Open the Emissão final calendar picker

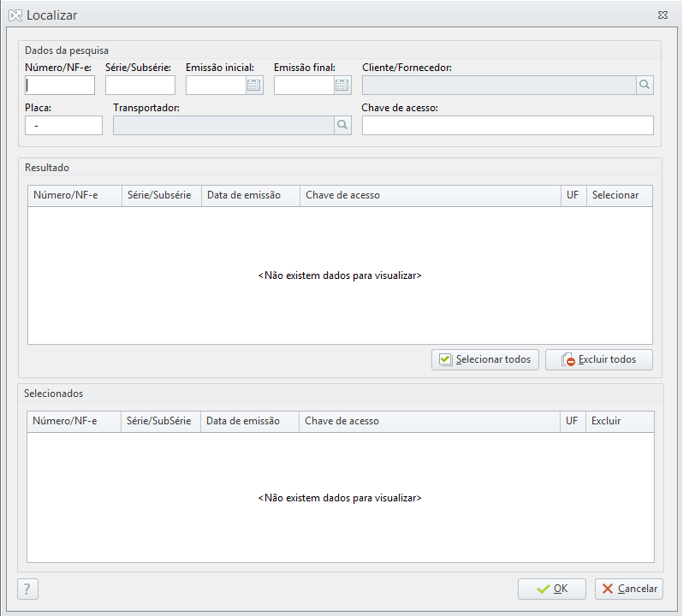pos(342,85)
